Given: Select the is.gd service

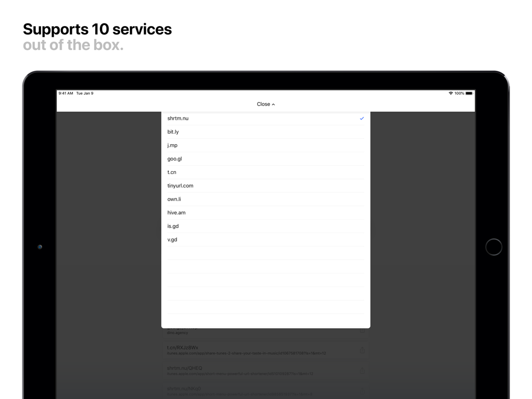Looking at the screenshot, I should coord(265,226).
